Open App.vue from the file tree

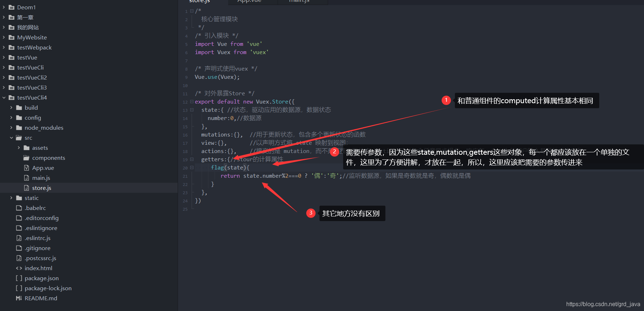pos(43,168)
